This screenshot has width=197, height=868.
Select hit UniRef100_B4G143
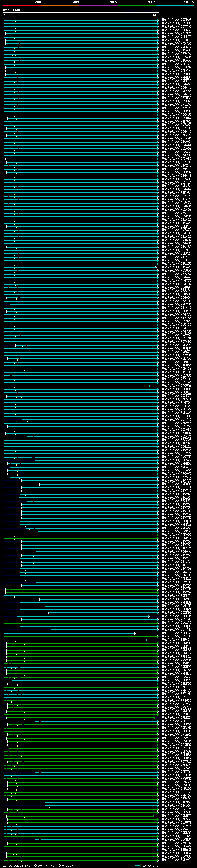tap(177, 443)
